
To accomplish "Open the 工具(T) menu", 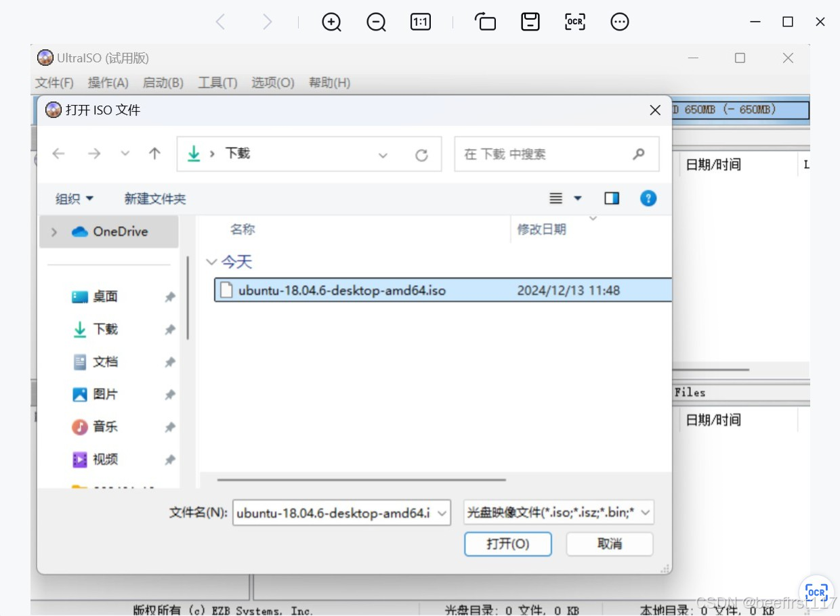I will click(217, 83).
